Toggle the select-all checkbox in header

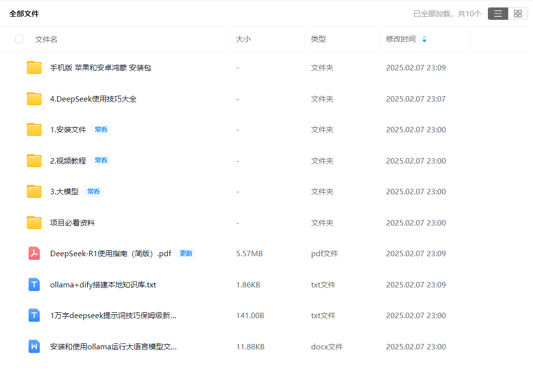19,39
